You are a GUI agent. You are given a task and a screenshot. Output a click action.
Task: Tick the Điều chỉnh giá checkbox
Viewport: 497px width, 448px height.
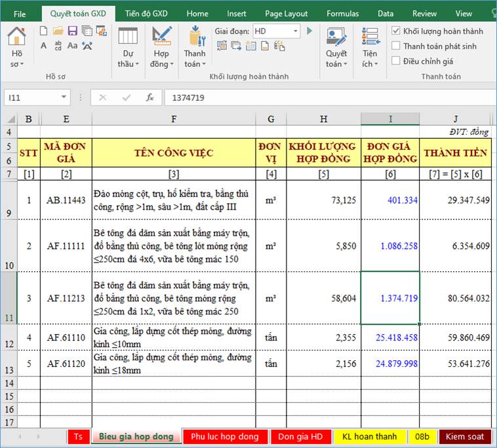click(396, 61)
